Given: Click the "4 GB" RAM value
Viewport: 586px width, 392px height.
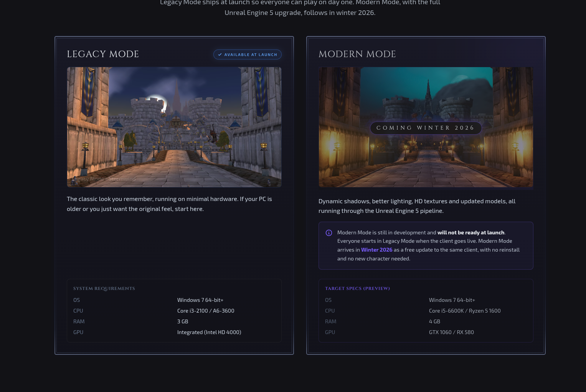Looking at the screenshot, I should click(x=434, y=321).
